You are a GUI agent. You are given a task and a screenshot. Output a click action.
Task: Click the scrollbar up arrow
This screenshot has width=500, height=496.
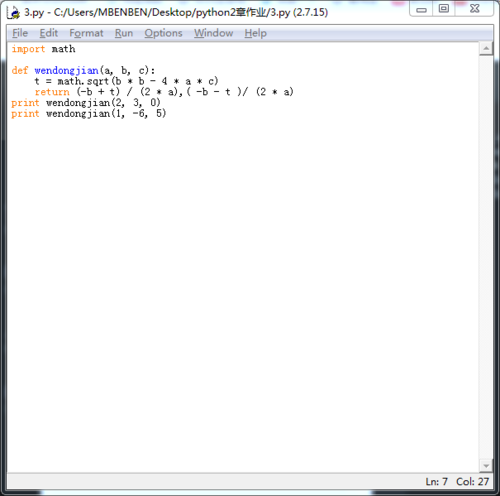point(486,49)
